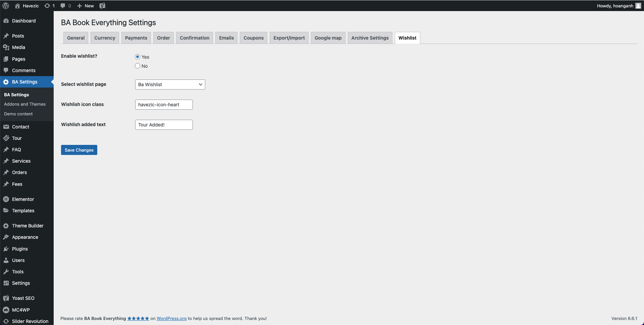The image size is (644, 325).
Task: Switch to the Currency tab
Action: point(105,38)
